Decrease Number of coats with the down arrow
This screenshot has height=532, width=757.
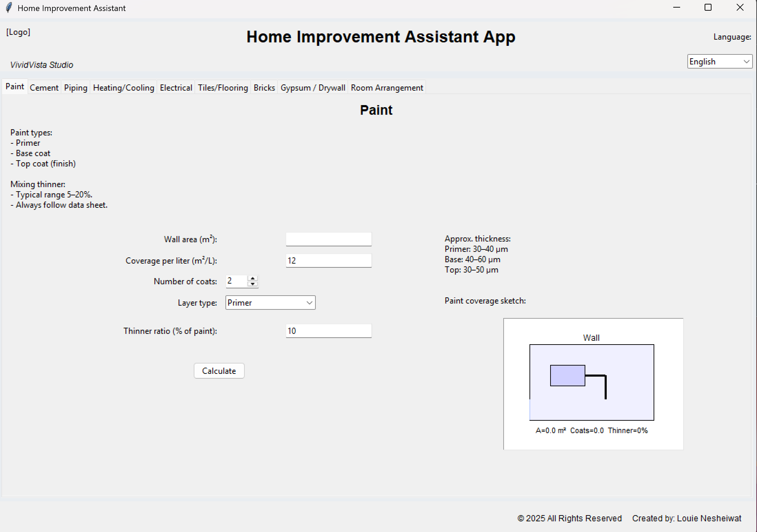click(x=253, y=284)
